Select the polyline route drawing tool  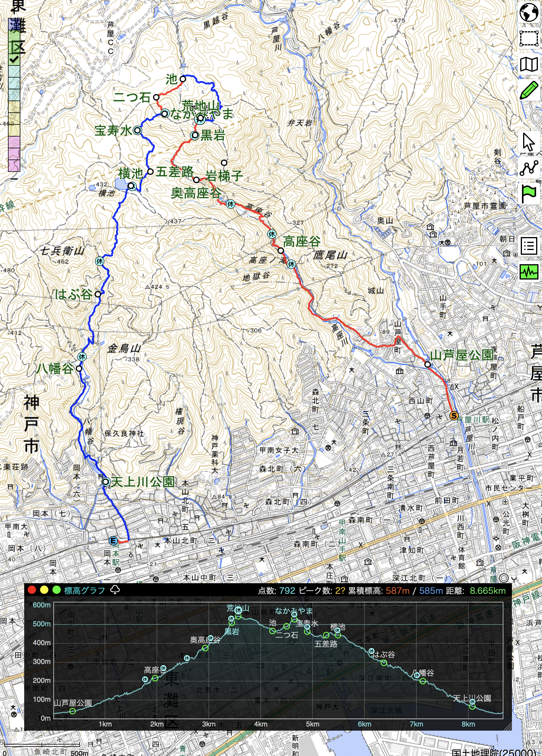[529, 168]
